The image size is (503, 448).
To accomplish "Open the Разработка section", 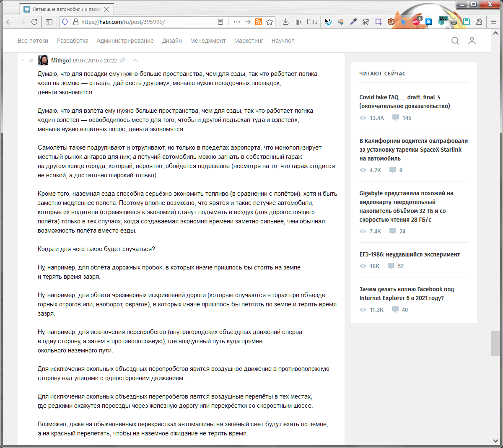I will click(73, 41).
